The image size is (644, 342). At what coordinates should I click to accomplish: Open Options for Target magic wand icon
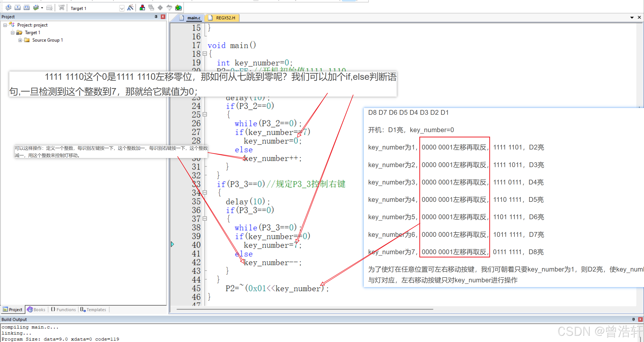coord(130,8)
